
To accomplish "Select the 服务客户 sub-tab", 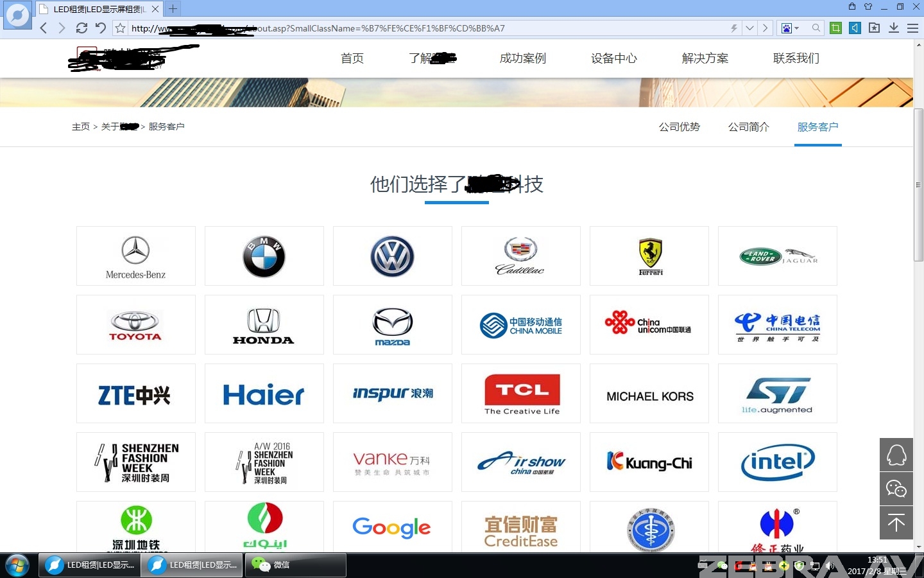I will (818, 127).
